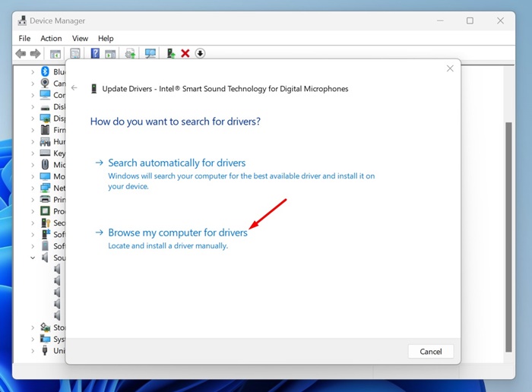Go back using dialog's left arrow

point(74,88)
